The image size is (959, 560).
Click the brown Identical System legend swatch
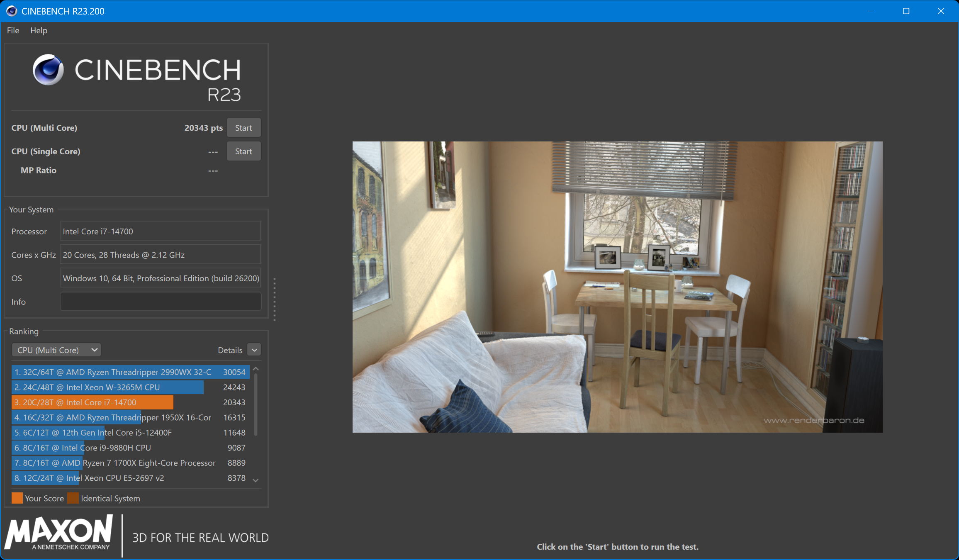(x=73, y=498)
